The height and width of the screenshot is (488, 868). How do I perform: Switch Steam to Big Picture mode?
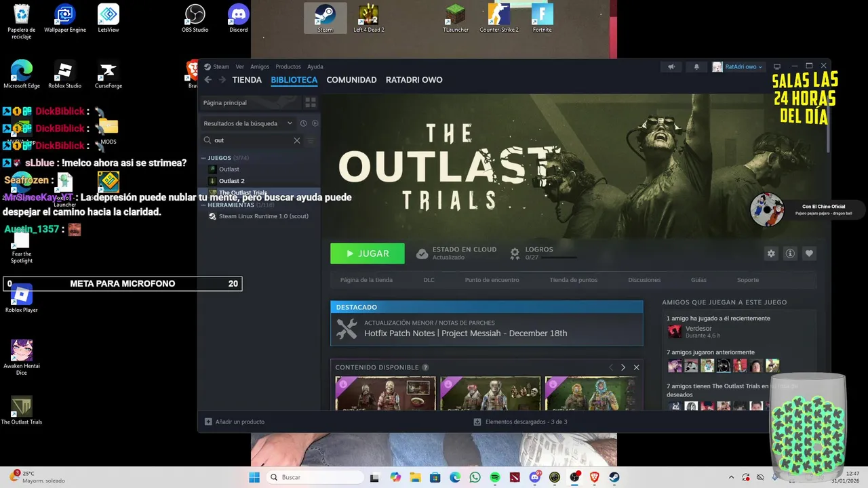click(x=777, y=66)
